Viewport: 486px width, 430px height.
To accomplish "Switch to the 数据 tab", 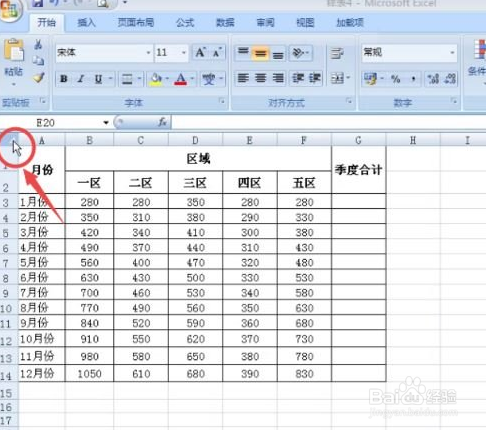I will (x=225, y=23).
